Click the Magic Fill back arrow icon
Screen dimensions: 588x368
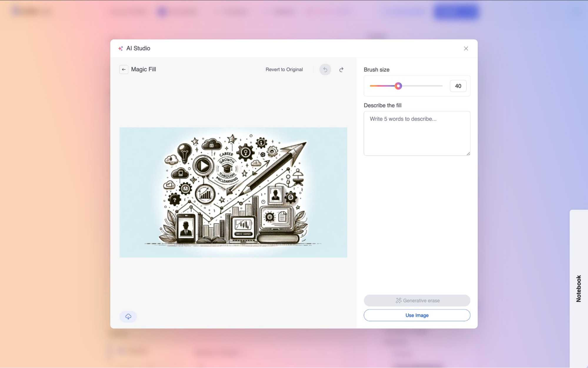tap(123, 69)
